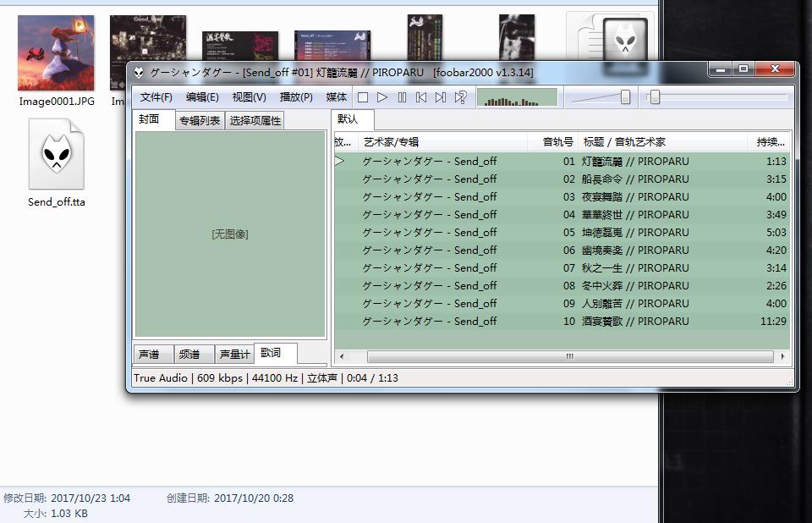Image resolution: width=812 pixels, height=523 pixels.
Task: Go to previous track
Action: click(421, 97)
